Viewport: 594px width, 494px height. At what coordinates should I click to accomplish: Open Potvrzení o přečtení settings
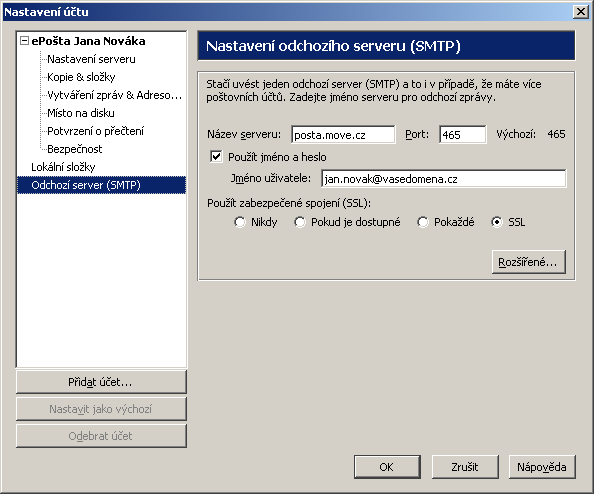point(95,131)
